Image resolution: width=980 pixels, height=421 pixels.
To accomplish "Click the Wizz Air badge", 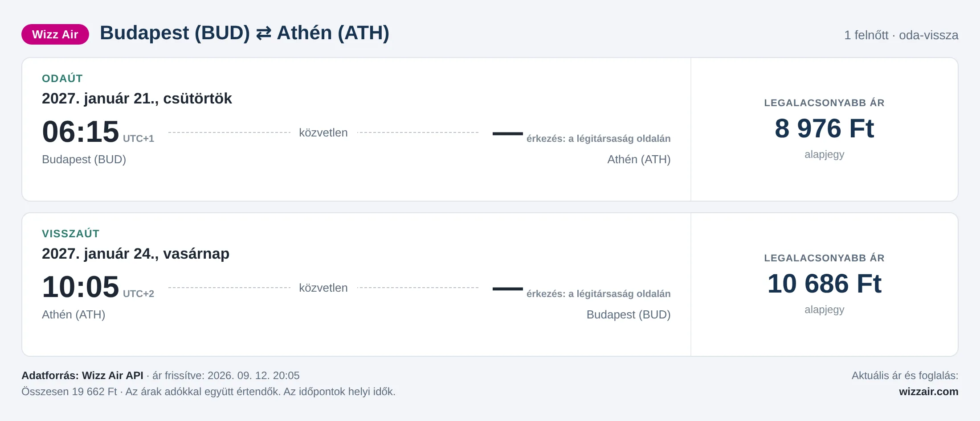I will (55, 34).
